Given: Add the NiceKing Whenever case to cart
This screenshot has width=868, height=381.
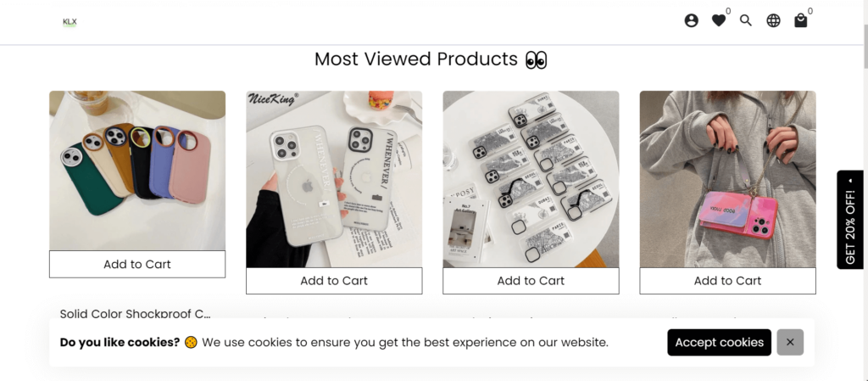Looking at the screenshot, I should coord(334,281).
